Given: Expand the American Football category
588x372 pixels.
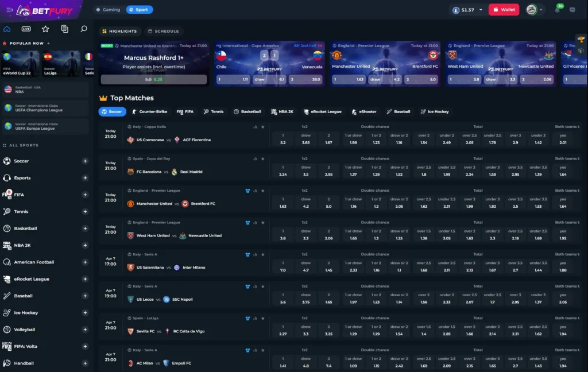Looking at the screenshot, I should point(85,262).
